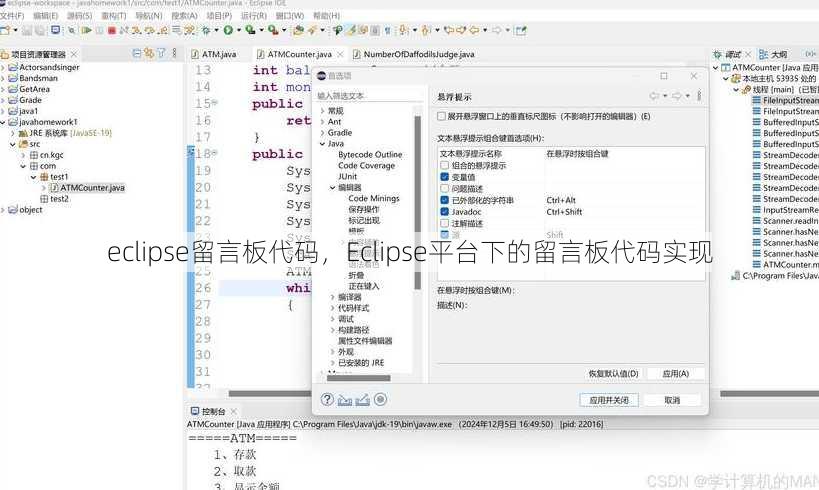Screen dimensions: 819x490
Task: Collapse the javahomework1 project node
Action: (x=3, y=122)
